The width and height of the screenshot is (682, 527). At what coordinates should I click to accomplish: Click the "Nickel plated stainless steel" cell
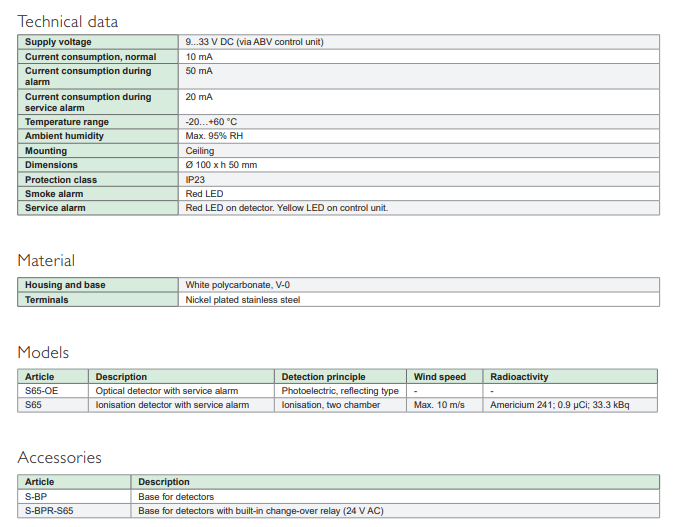[242, 300]
